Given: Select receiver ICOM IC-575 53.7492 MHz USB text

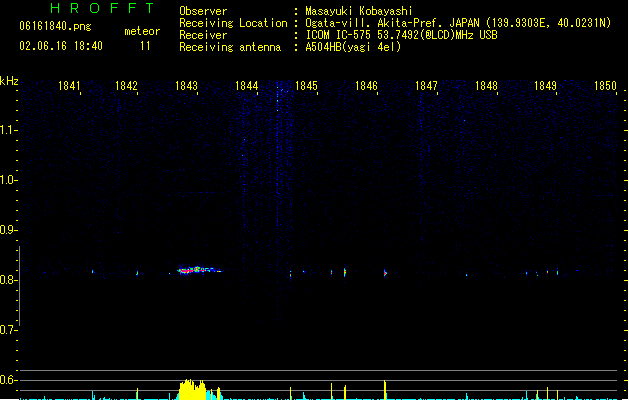Looking at the screenshot, I should (401, 35).
